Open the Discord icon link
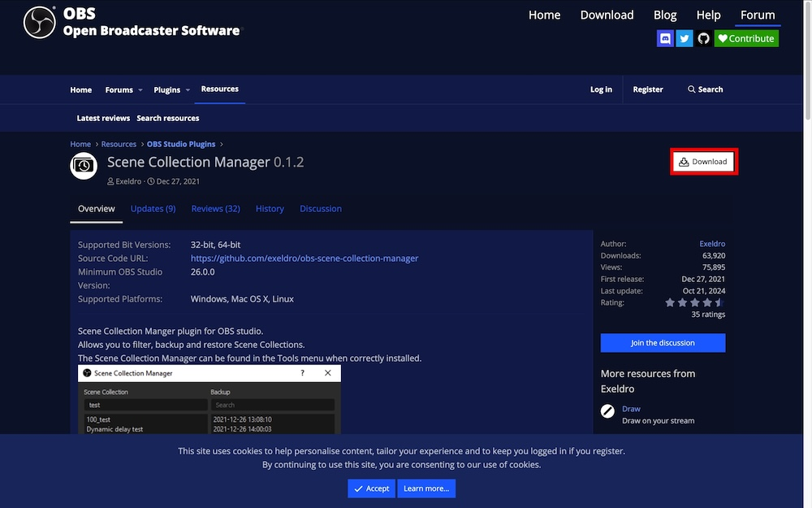812x508 pixels. [666, 38]
